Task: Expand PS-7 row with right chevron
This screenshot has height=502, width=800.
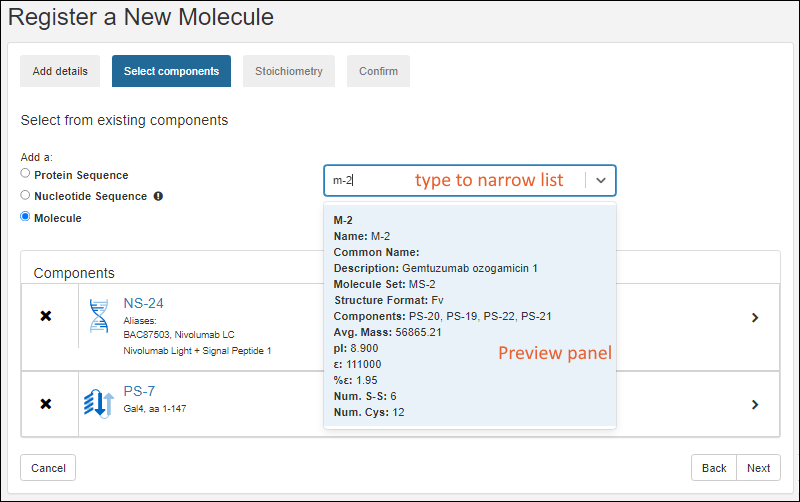Action: pyautogui.click(x=754, y=405)
